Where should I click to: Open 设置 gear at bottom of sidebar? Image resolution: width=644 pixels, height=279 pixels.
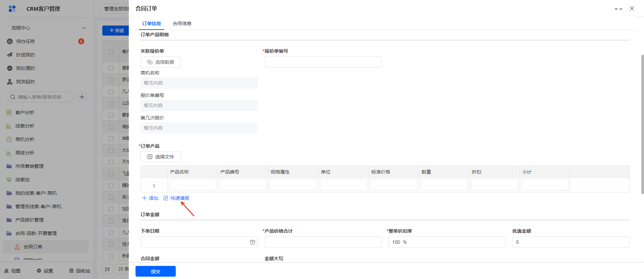[45, 271]
